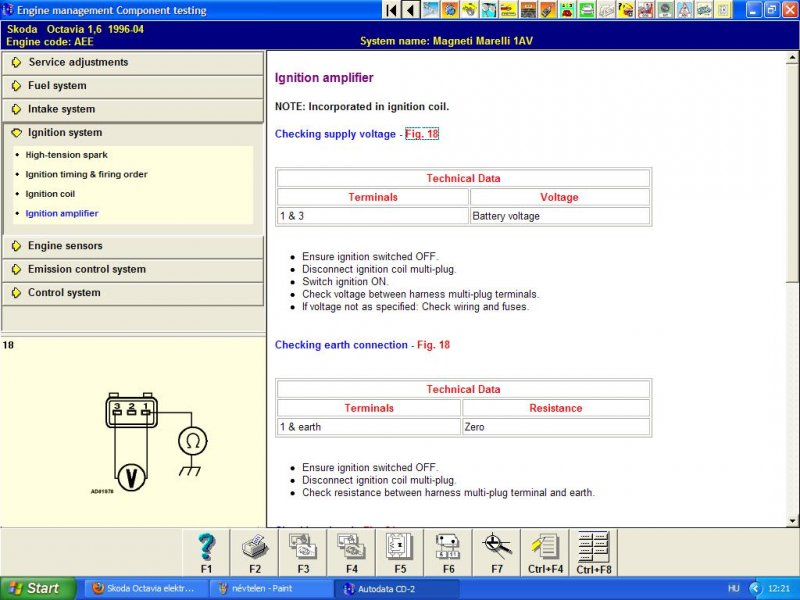This screenshot has width=800, height=600.
Task: Open Fig. 18 link beside Checking supply voltage
Action: coord(422,134)
